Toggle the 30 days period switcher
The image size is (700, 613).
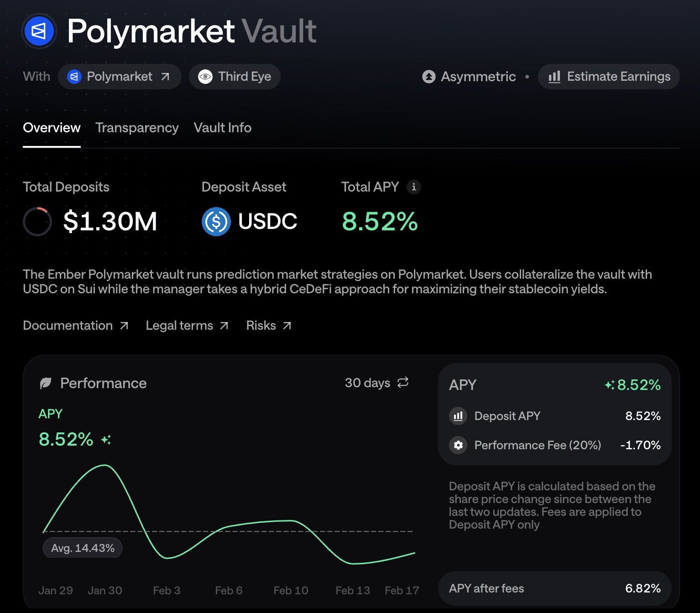pyautogui.click(x=376, y=383)
